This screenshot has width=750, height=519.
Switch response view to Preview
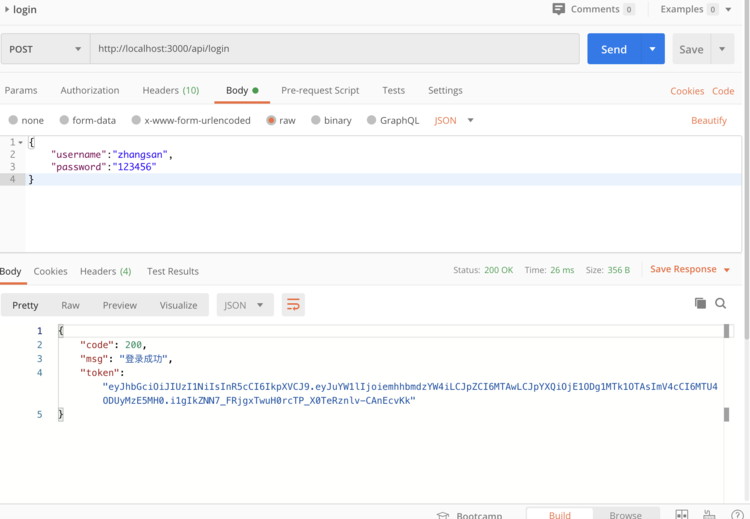(120, 305)
